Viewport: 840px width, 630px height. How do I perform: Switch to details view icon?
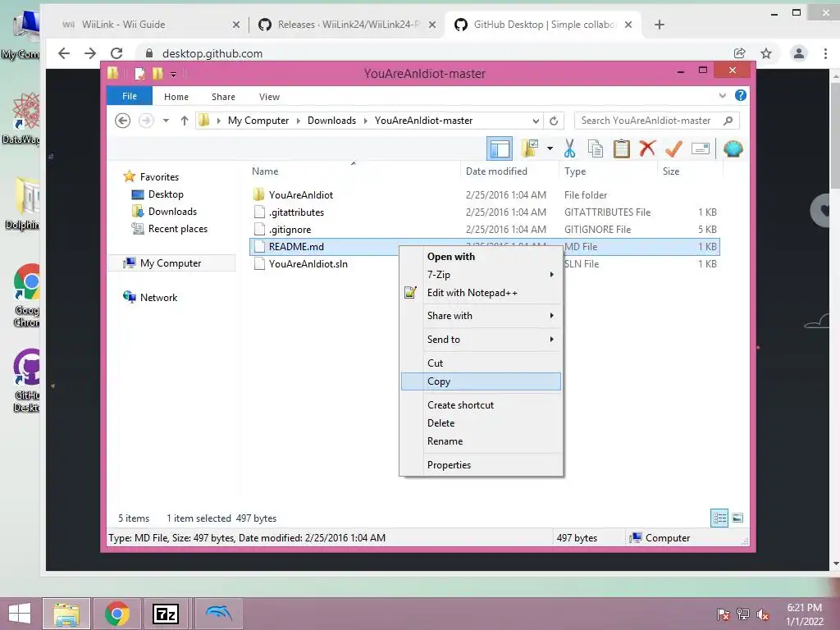pos(719,518)
